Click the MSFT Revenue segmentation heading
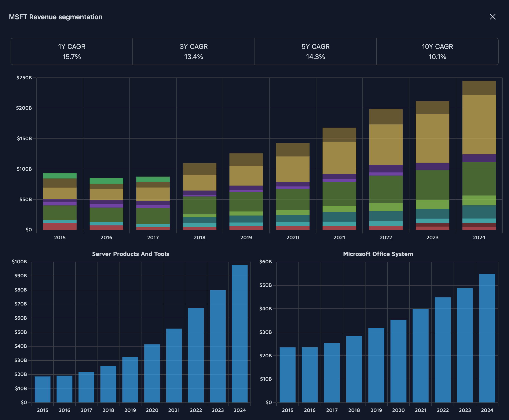Image resolution: width=509 pixels, height=420 pixels. point(56,17)
